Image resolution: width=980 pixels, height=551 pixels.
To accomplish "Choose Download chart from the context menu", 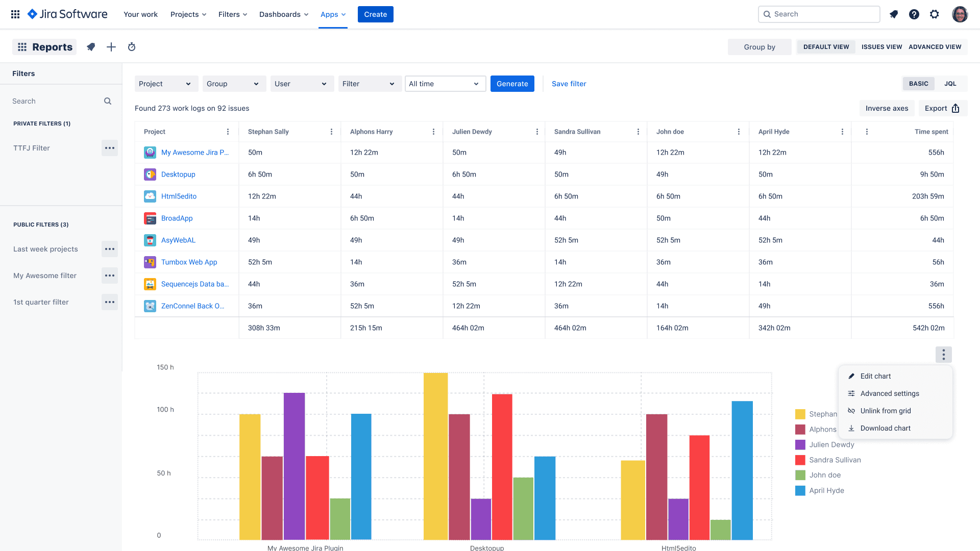I will pos(885,428).
